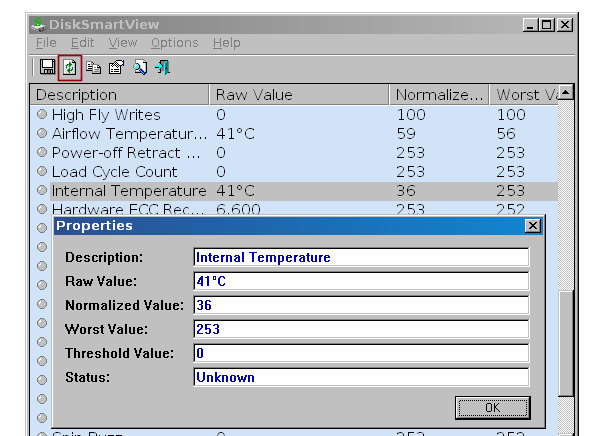Open the Edit menu
The width and height of the screenshot is (600, 436).
[x=82, y=42]
